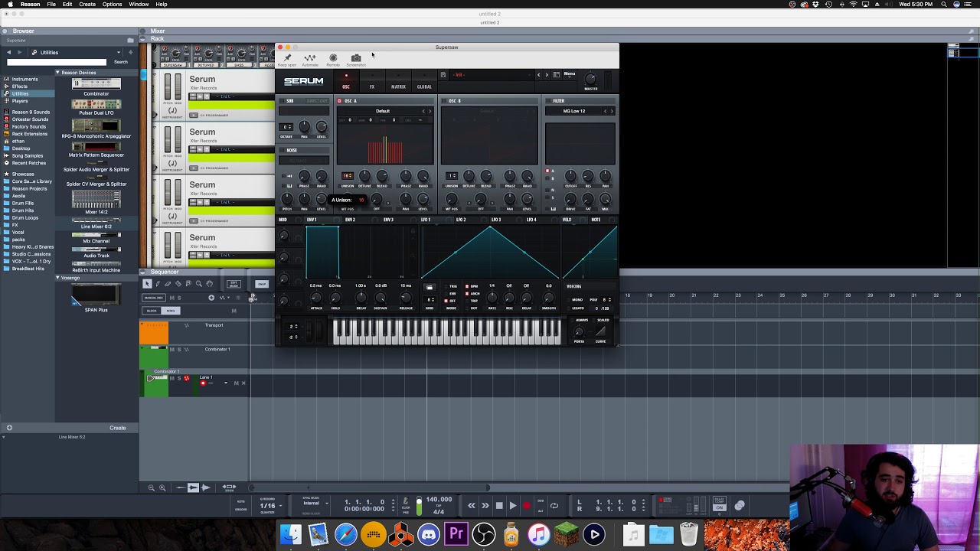Click the Automate icon in Supersaw window
The image size is (980, 551).
click(x=310, y=58)
